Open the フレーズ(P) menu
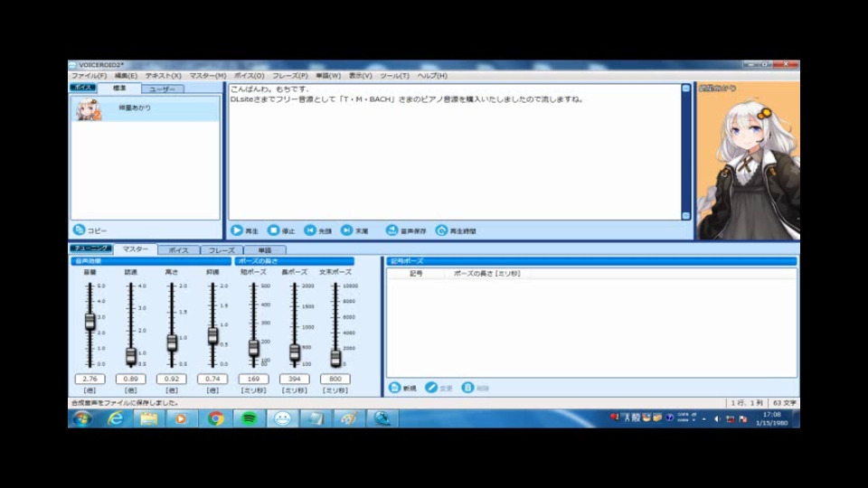This screenshot has width=868, height=488. [x=289, y=76]
